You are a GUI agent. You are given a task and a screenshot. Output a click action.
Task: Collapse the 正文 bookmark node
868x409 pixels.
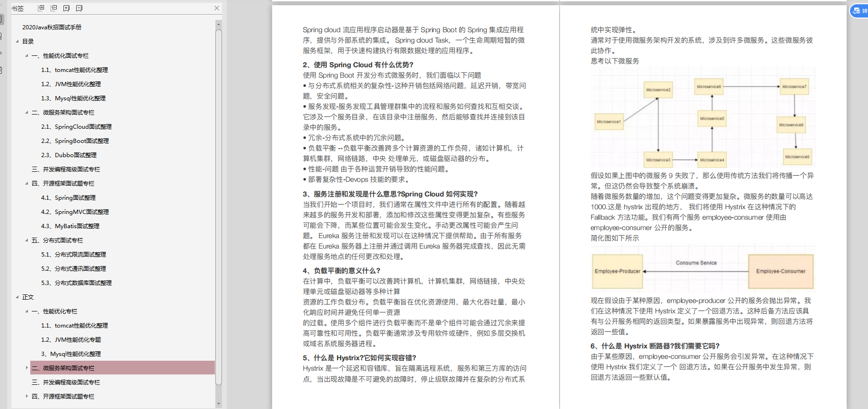17,297
